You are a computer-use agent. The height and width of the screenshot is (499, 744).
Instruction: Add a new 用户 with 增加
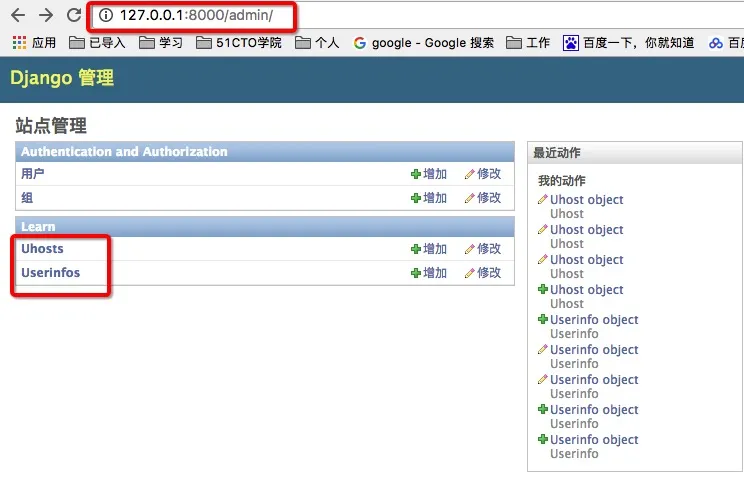point(429,174)
